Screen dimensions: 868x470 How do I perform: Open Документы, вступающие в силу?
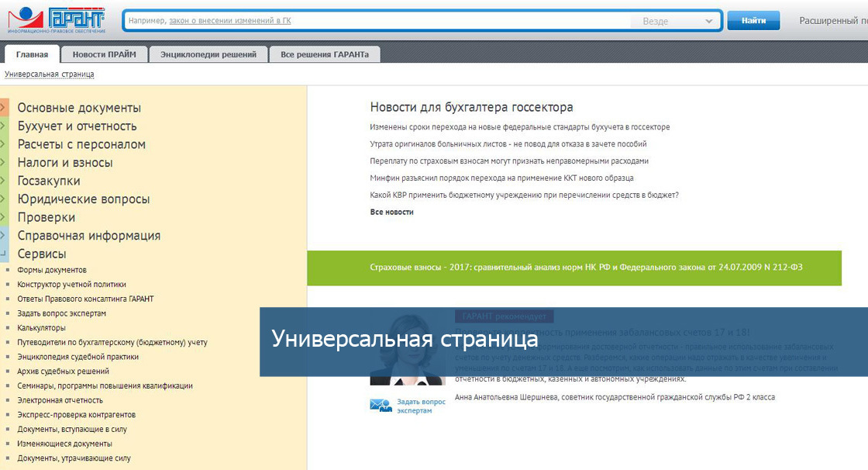(x=72, y=429)
